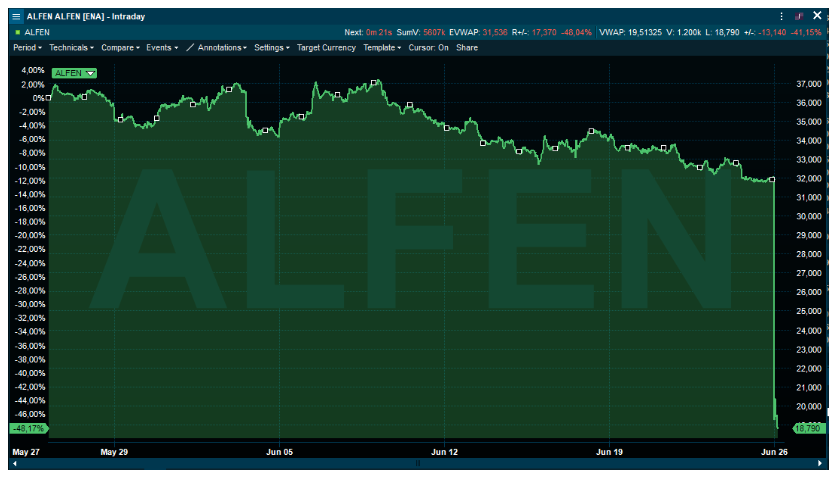The image size is (835, 482).
Task: Open the Events dropdown
Action: point(162,47)
